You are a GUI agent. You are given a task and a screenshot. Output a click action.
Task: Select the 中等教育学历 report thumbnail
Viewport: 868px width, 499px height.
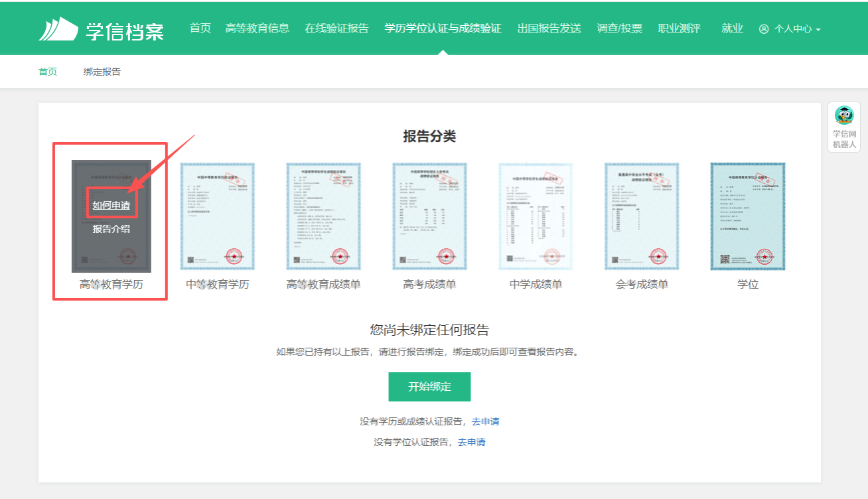click(218, 216)
